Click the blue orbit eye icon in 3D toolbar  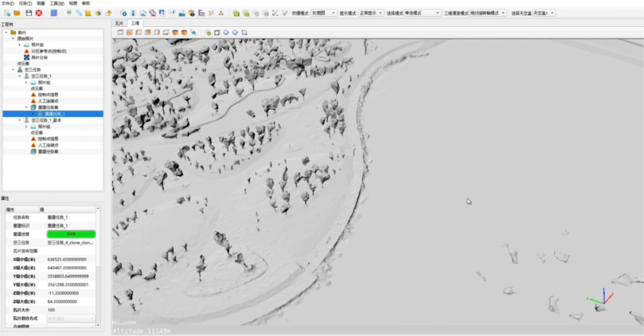(x=193, y=32)
